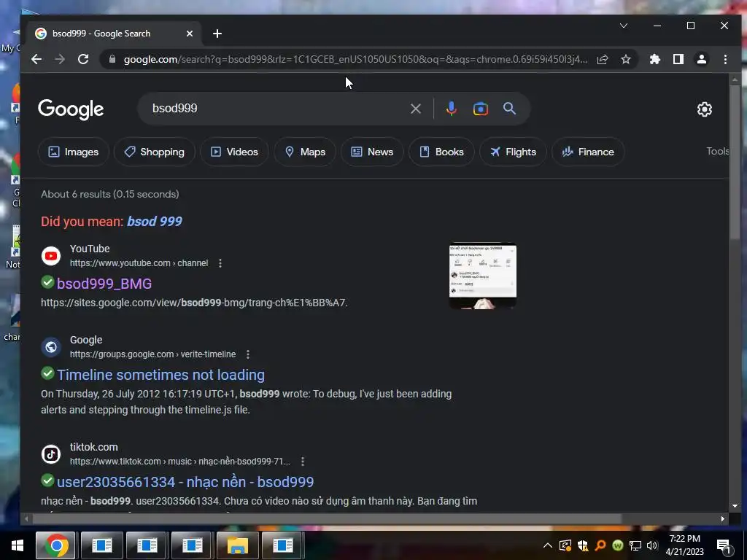This screenshot has height=560, width=747.
Task: Open the bsod999_BMG result
Action: pos(104,284)
